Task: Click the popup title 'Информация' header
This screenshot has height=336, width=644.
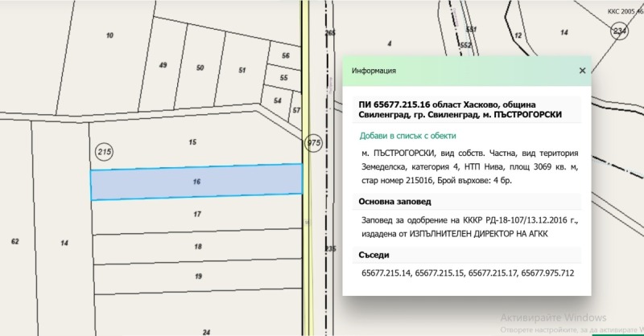Action: tap(374, 71)
